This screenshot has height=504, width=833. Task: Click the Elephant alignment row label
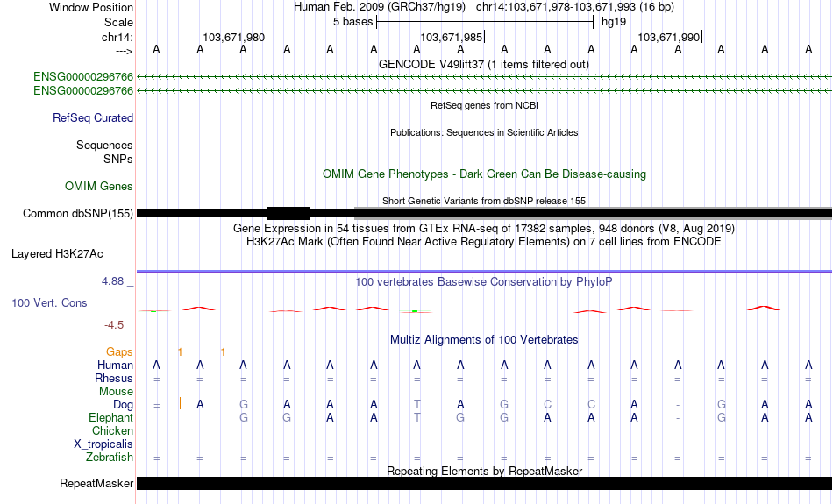(110, 418)
